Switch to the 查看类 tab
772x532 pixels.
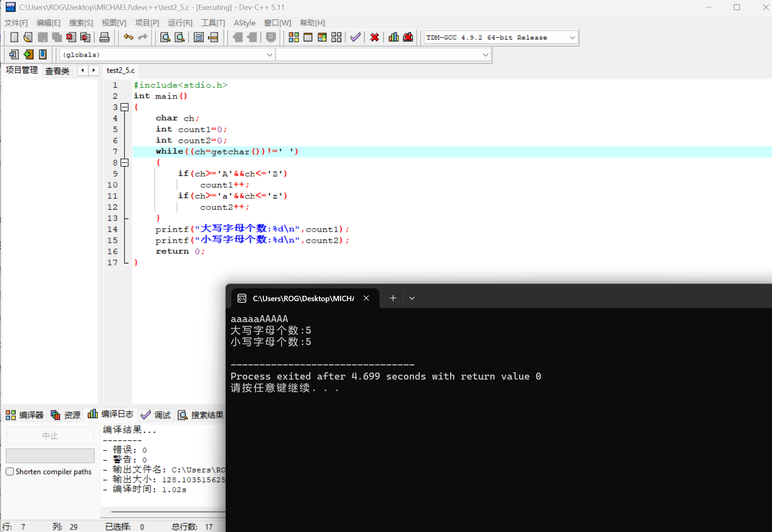[57, 71]
